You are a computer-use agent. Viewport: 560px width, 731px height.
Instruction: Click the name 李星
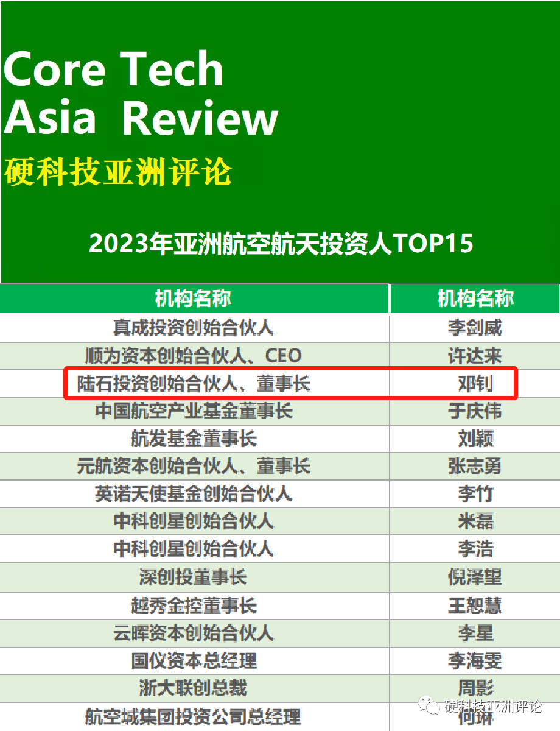click(x=475, y=633)
